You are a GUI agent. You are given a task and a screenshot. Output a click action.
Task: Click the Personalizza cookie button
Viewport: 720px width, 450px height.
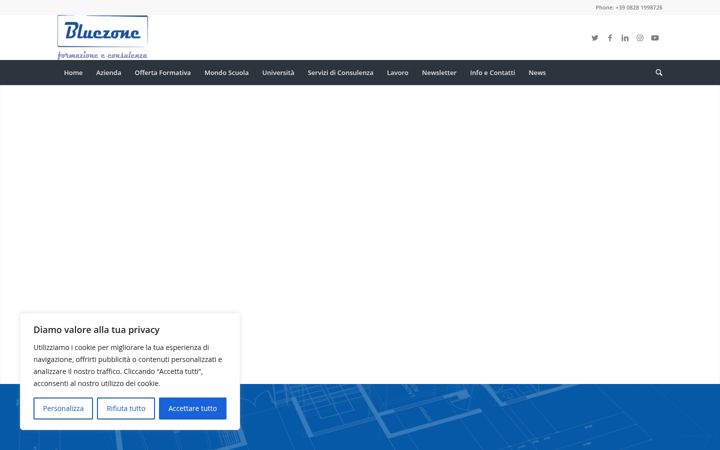tap(63, 408)
